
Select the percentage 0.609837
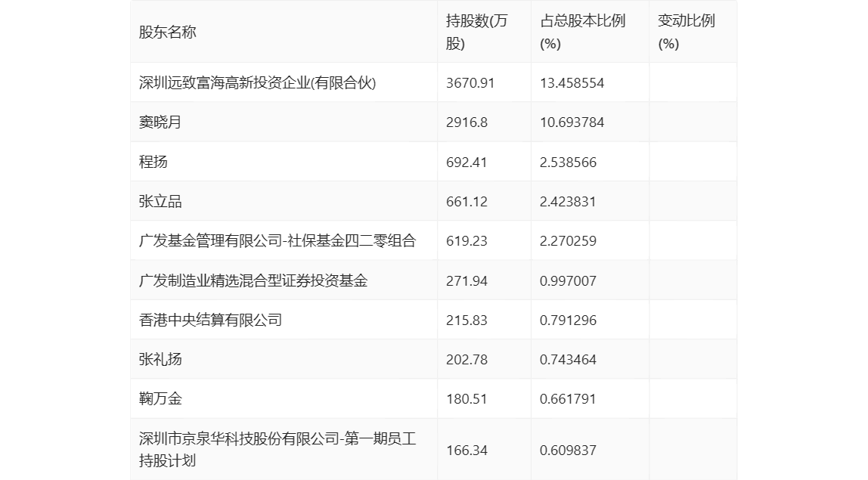point(568,450)
